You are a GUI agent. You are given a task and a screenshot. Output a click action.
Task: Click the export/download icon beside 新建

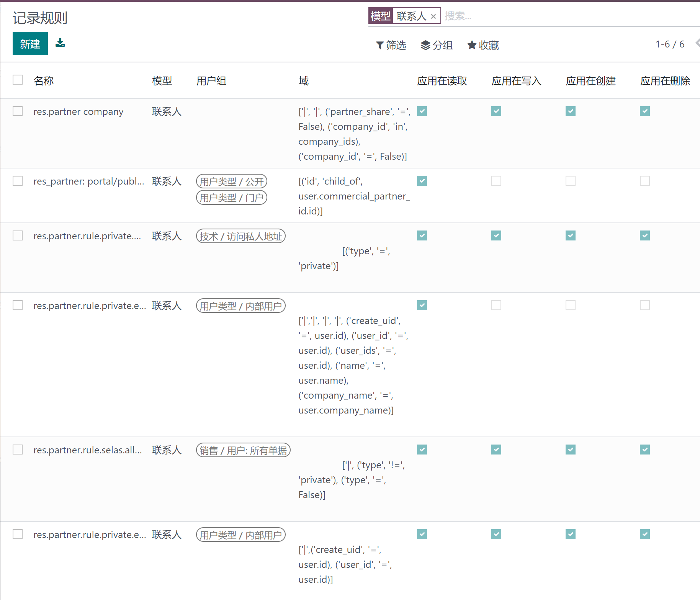(x=60, y=43)
